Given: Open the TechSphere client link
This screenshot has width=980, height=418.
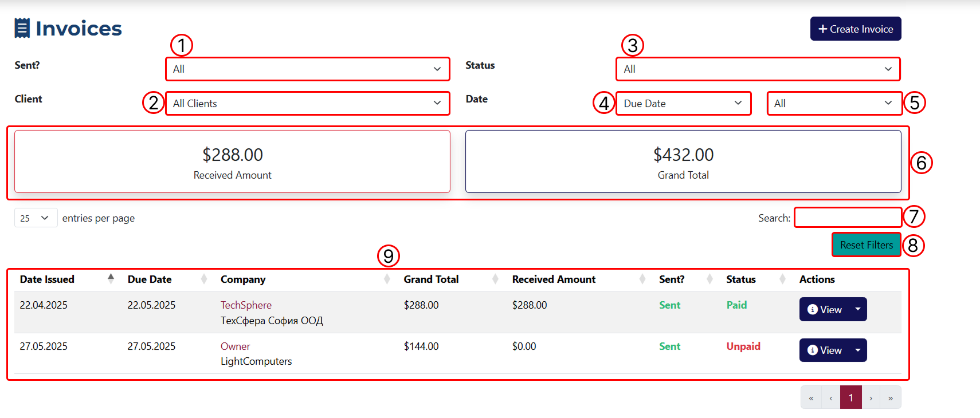Looking at the screenshot, I should point(246,305).
